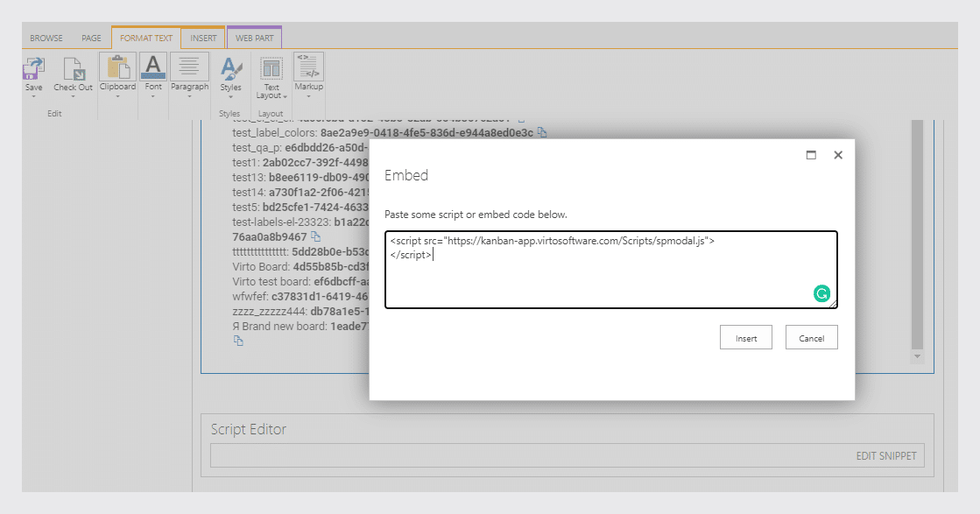
Task: Copy ID ending 76aa0a8b9467
Action: pyautogui.click(x=315, y=236)
